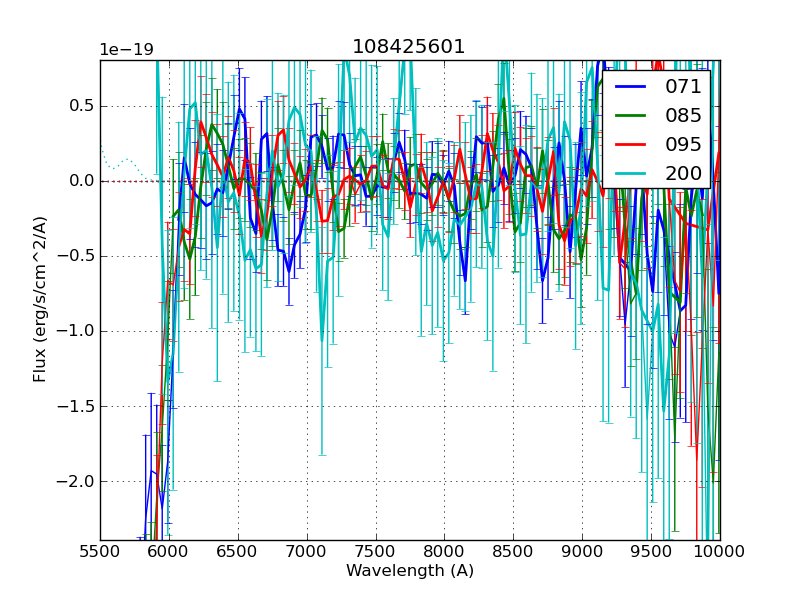Click the cyan line swatch in legend
Viewport: 800px width, 600px height.
[x=630, y=174]
